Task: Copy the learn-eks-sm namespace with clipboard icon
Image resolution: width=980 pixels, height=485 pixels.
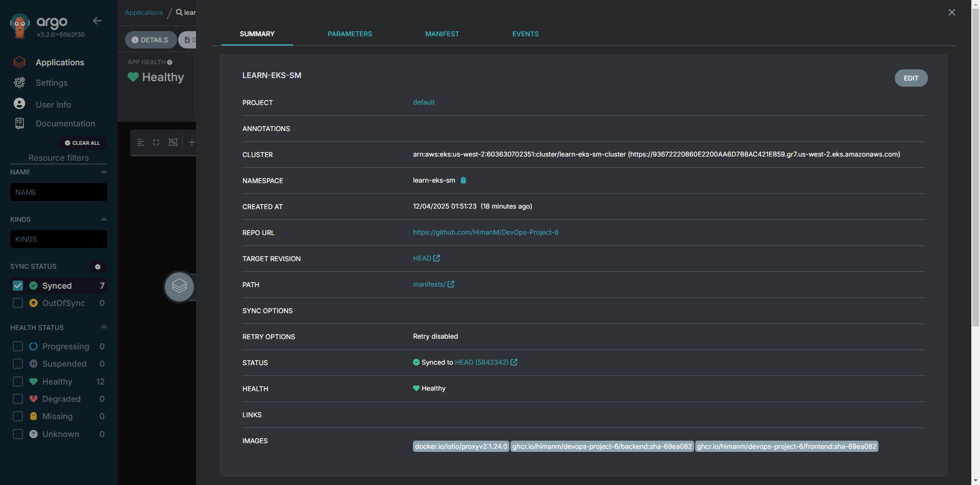Action: point(463,180)
